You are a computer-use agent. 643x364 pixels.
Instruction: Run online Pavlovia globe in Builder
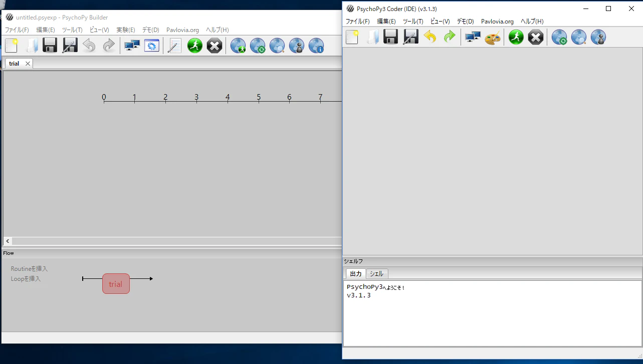point(238,46)
